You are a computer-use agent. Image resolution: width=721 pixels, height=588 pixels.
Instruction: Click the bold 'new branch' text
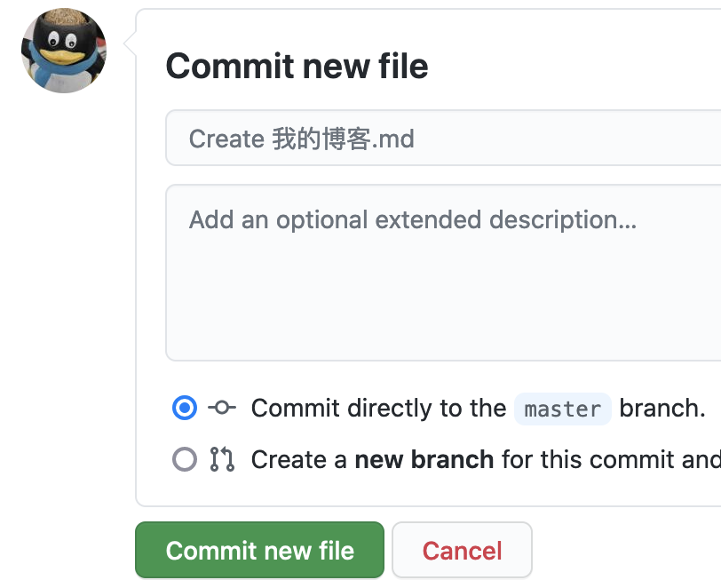tap(424, 459)
